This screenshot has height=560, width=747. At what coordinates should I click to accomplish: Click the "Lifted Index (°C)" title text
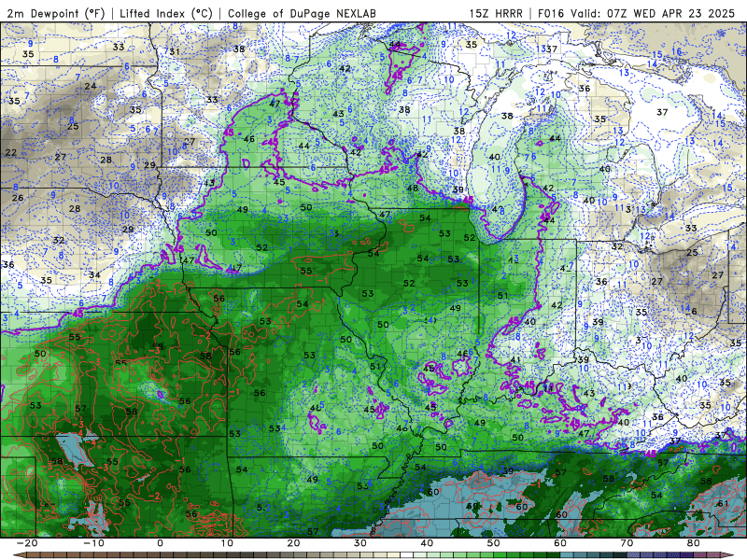[x=166, y=13]
